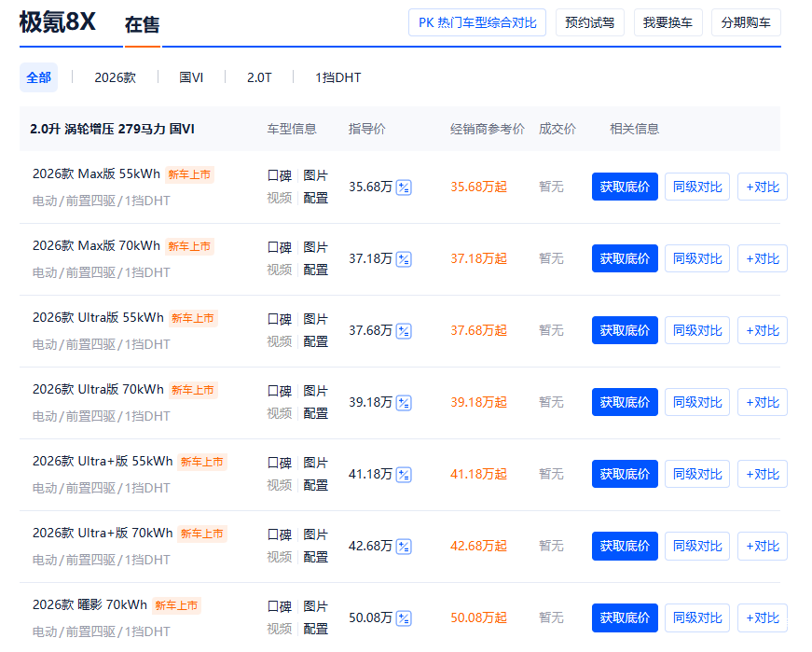812x652 pixels.
Task: Click dealer price 35.68万起
Action: point(478,187)
